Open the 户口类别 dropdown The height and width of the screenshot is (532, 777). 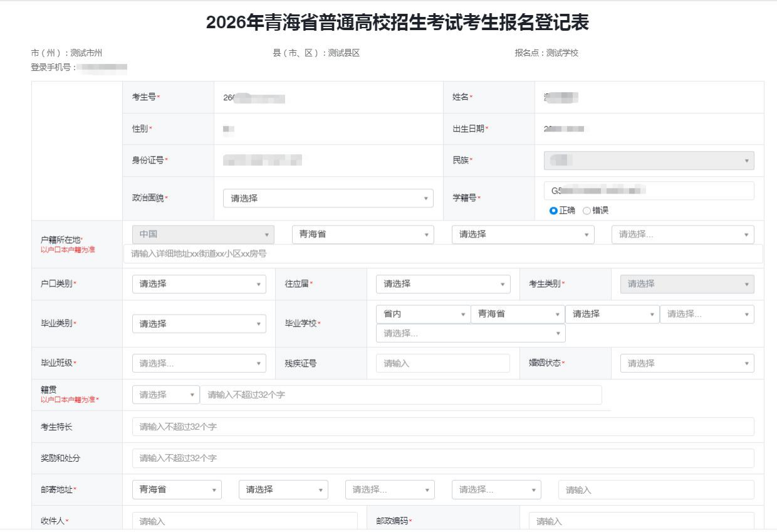199,284
